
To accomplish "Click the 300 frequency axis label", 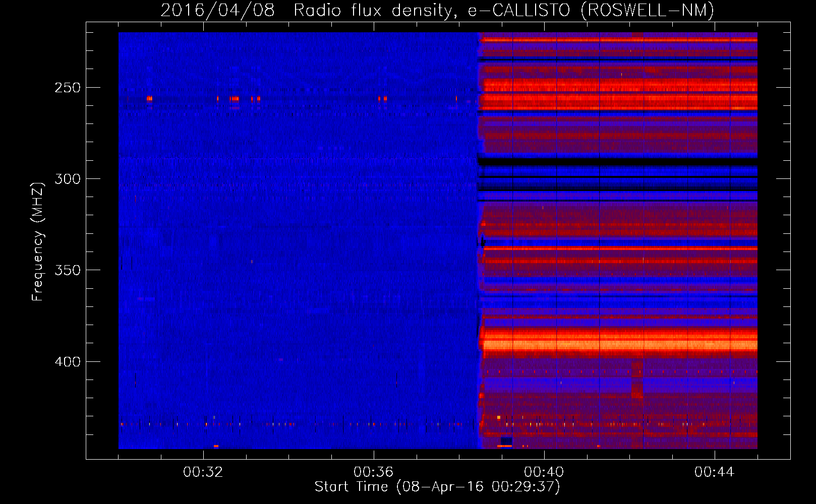I will [x=68, y=179].
